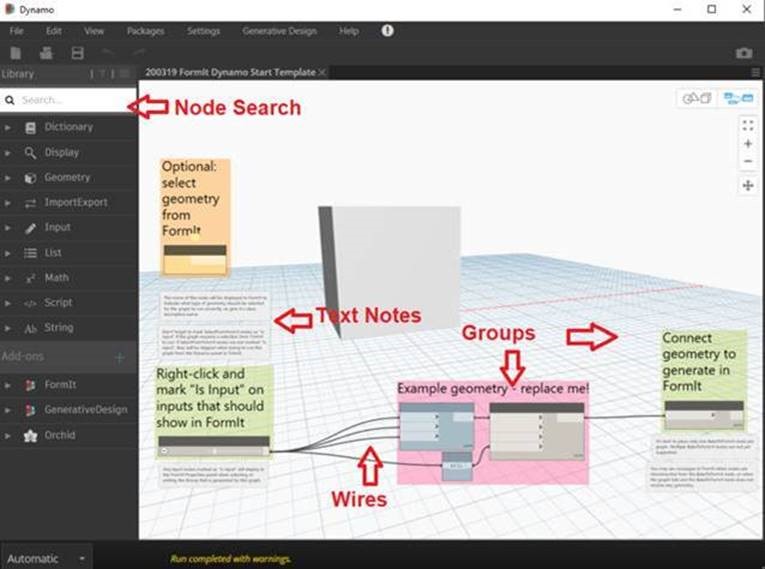Toggle the background 3D preview navigation
Screen dimensions: 765x569
[697, 99]
